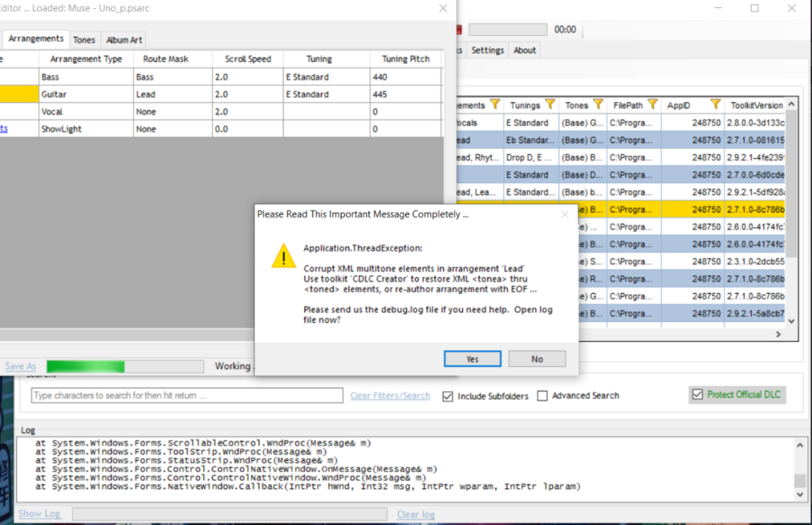Screen dimensions: 812x525
Task: Open the Tunings column filter funnel
Action: pyautogui.click(x=550, y=105)
